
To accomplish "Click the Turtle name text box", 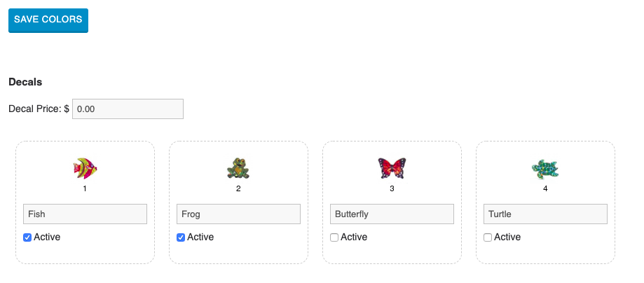I will [545, 214].
